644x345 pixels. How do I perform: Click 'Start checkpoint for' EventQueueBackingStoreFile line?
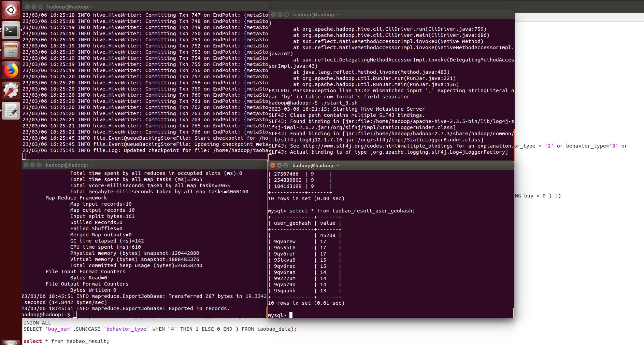pyautogui.click(x=145, y=138)
